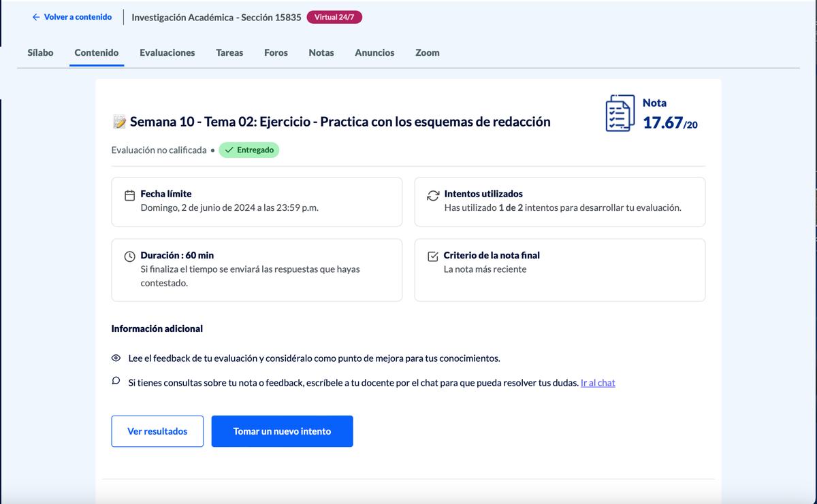Click the memo icon before the Semana 10 title
Viewport: 817px width, 504px height.
tap(118, 122)
